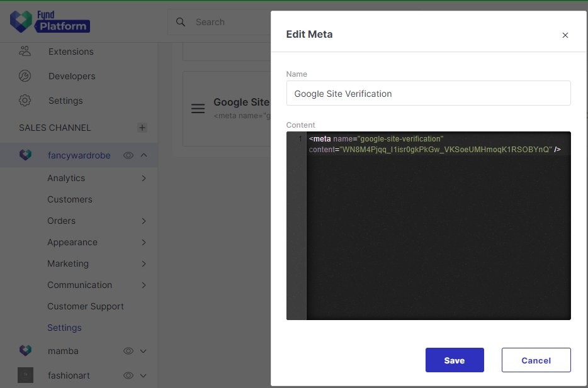Open Customers under fancywardrobe
The height and width of the screenshot is (388, 588).
pos(70,199)
